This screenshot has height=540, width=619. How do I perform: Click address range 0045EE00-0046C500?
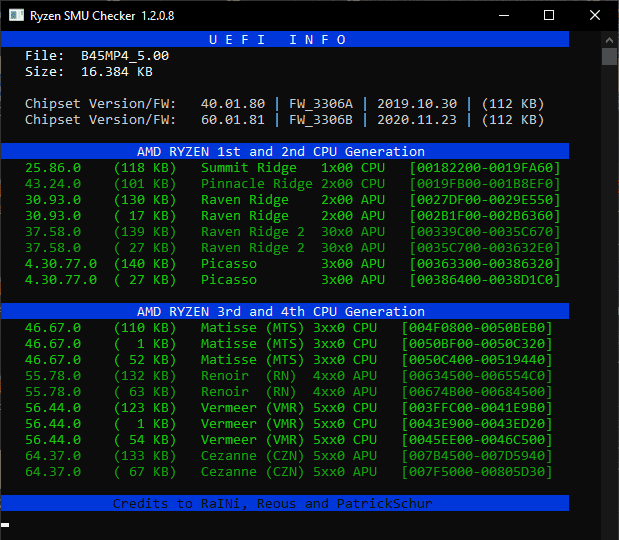pos(476,440)
